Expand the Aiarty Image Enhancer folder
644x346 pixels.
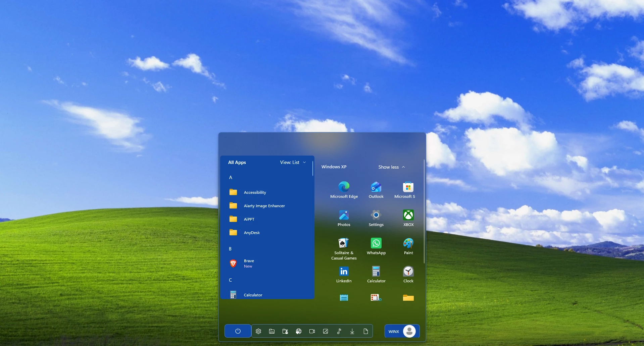coord(267,206)
